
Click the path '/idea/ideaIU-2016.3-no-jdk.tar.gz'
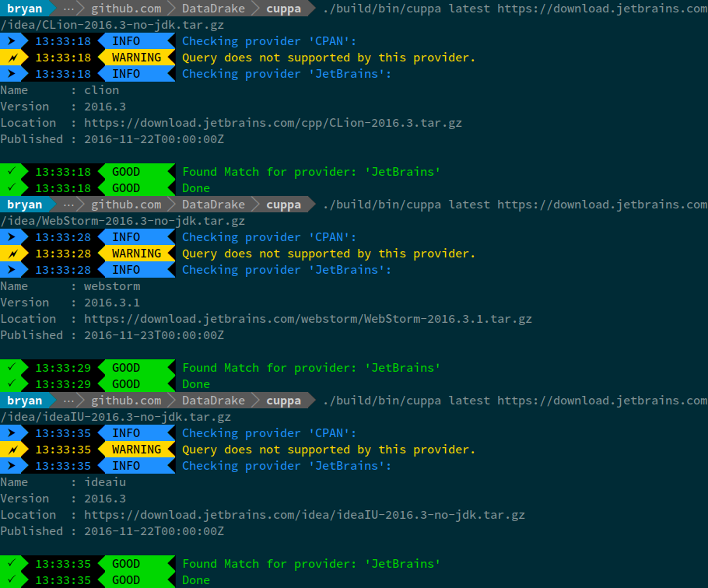(x=116, y=417)
